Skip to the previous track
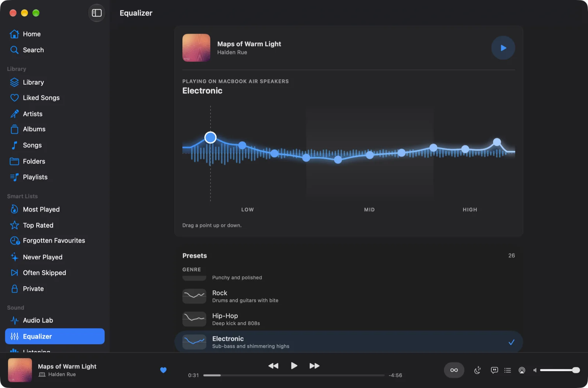The height and width of the screenshot is (388, 588). point(273,366)
